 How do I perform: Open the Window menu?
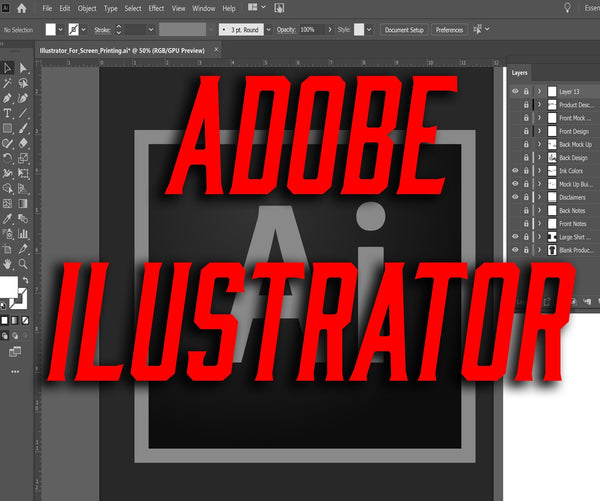tap(204, 8)
